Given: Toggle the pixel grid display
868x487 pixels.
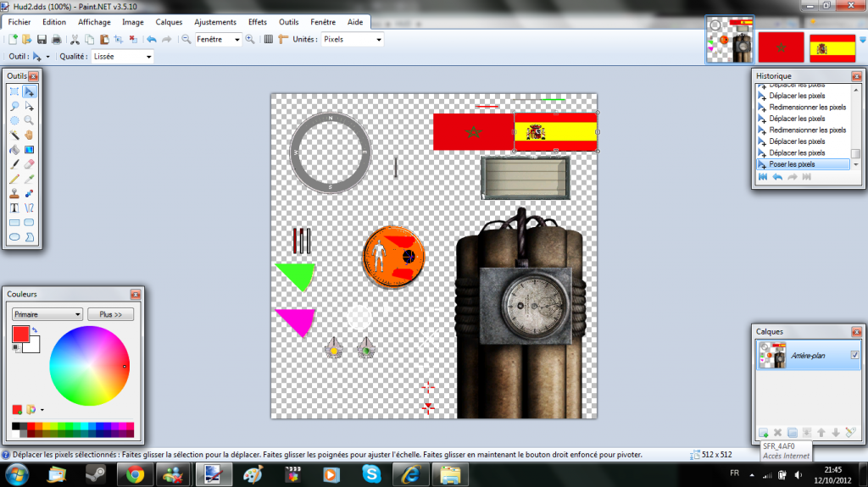Looking at the screenshot, I should (x=269, y=39).
